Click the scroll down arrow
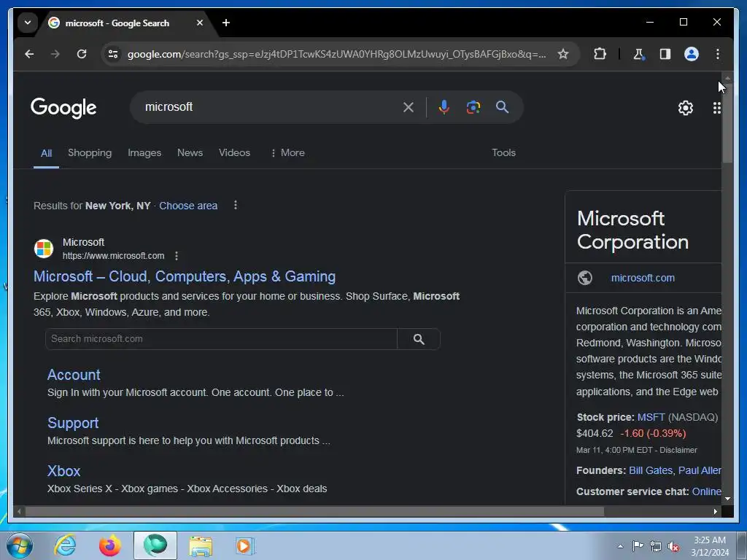This screenshot has width=747, height=560. (727, 499)
